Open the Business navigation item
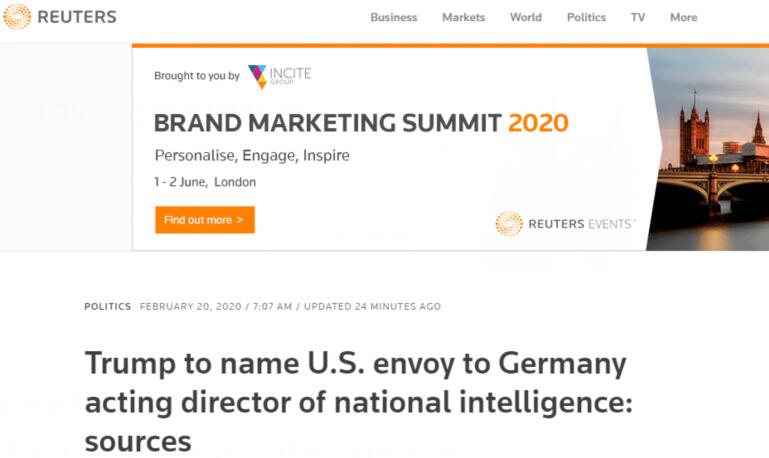 click(394, 17)
